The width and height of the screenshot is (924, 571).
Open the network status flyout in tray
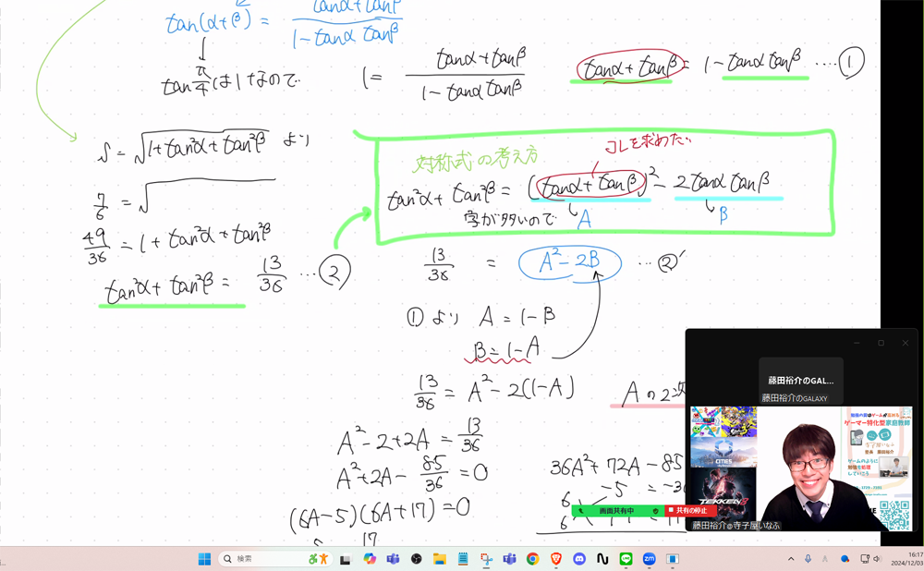(864, 559)
